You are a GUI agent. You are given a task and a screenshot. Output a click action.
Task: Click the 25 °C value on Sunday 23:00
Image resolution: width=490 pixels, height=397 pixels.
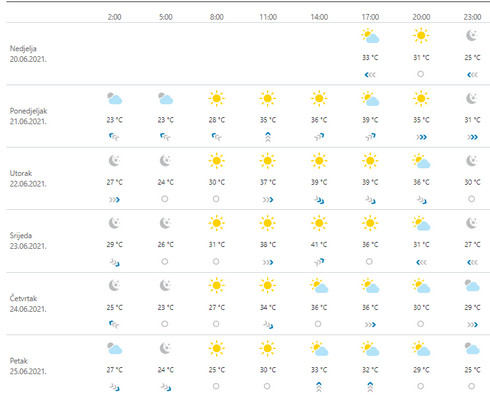coord(472,58)
